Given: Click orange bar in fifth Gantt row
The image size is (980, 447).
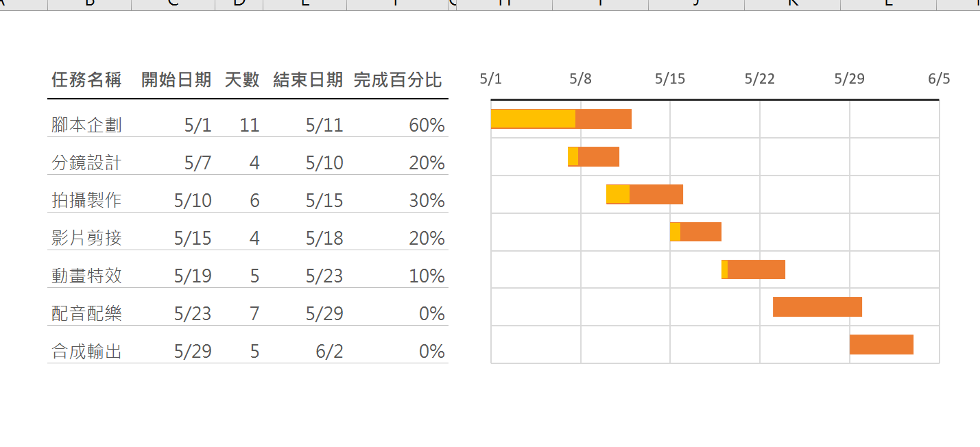Looking at the screenshot, I should point(756,269).
